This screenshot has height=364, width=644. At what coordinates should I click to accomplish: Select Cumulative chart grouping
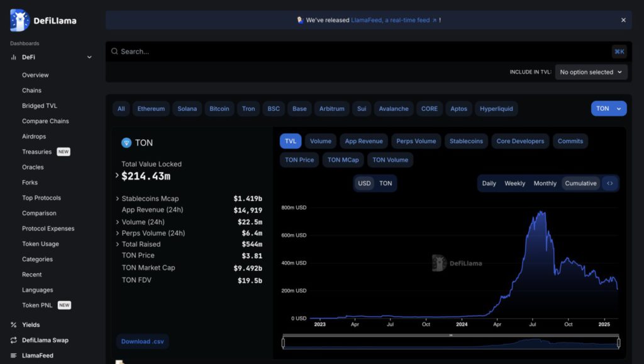580,183
